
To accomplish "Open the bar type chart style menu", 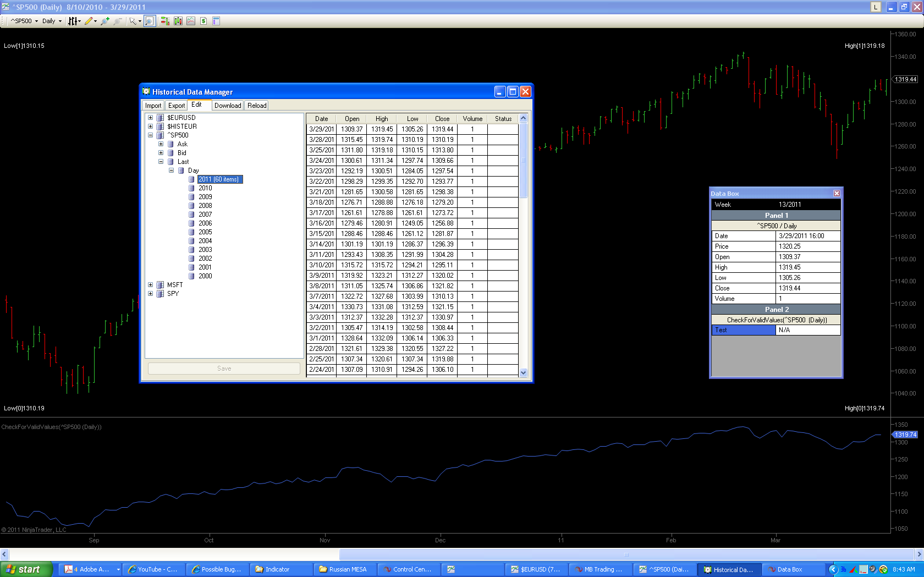I will [74, 21].
